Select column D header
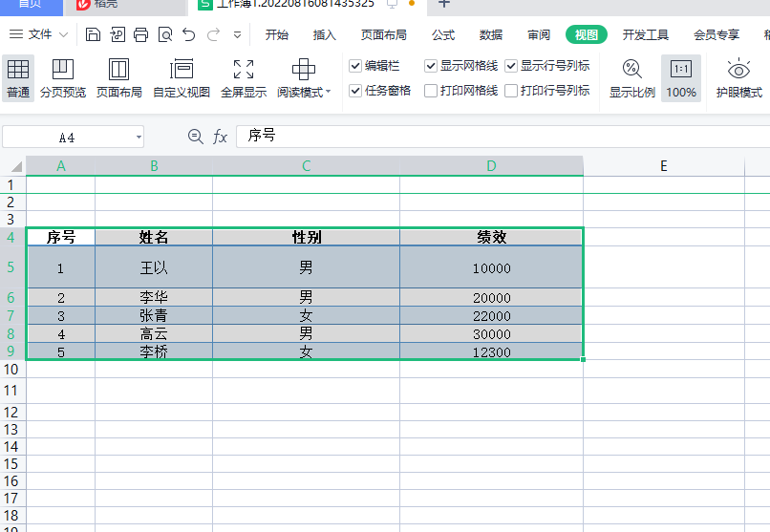770x532 pixels. click(x=492, y=166)
